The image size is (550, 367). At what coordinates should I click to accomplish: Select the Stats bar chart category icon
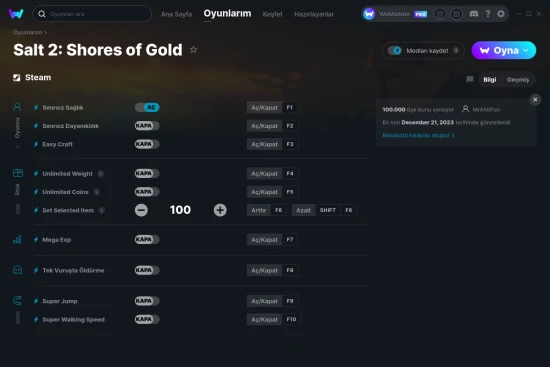[17, 239]
